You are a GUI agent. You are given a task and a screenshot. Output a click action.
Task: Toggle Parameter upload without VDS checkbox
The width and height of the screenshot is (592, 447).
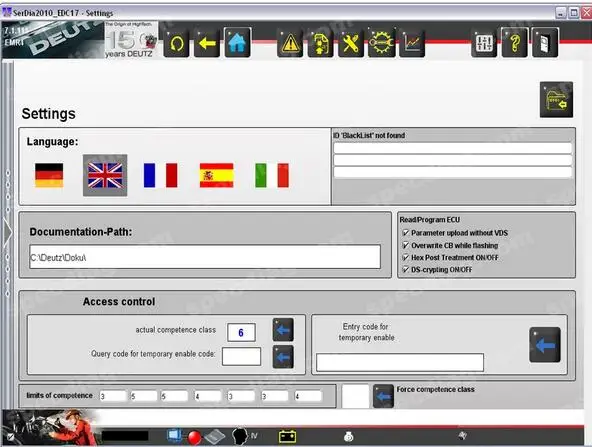click(x=406, y=233)
